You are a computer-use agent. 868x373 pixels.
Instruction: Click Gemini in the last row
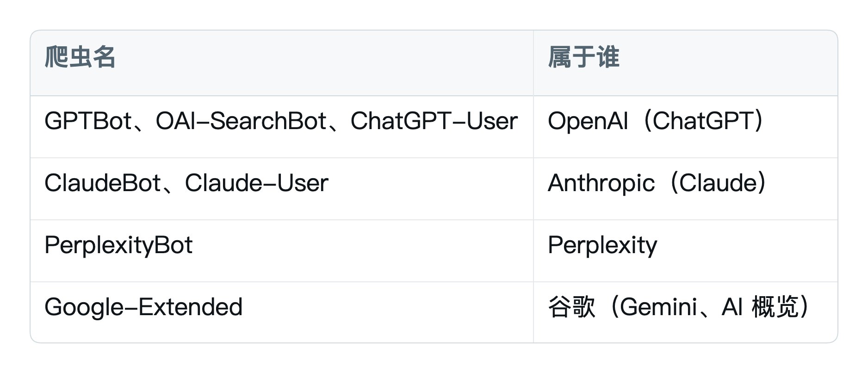pos(659,307)
